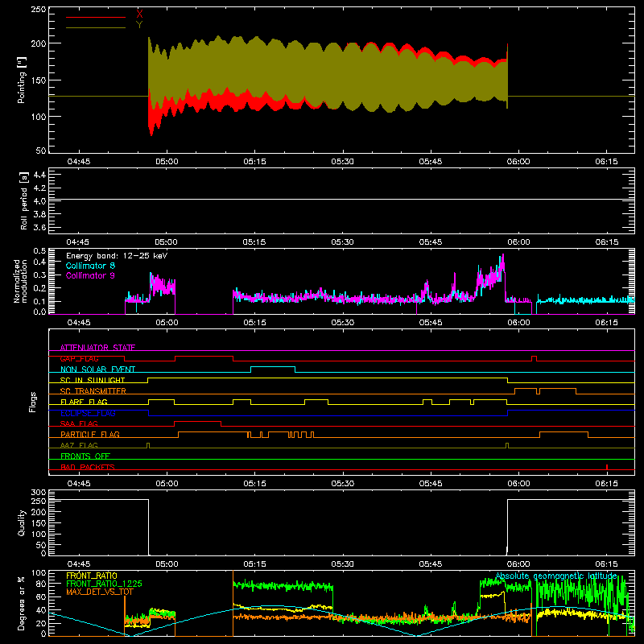The width and height of the screenshot is (644, 644).
Task: Click the FLARE_FLAG label
Action: click(x=84, y=402)
